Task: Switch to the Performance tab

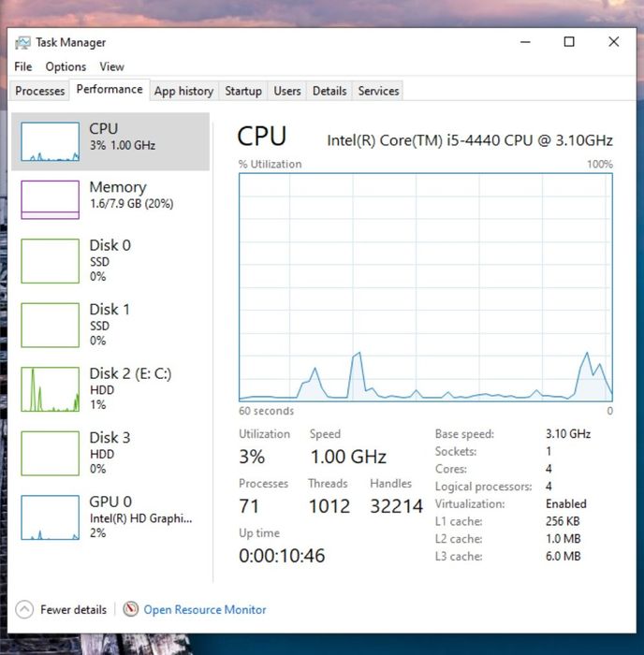Action: [x=110, y=90]
